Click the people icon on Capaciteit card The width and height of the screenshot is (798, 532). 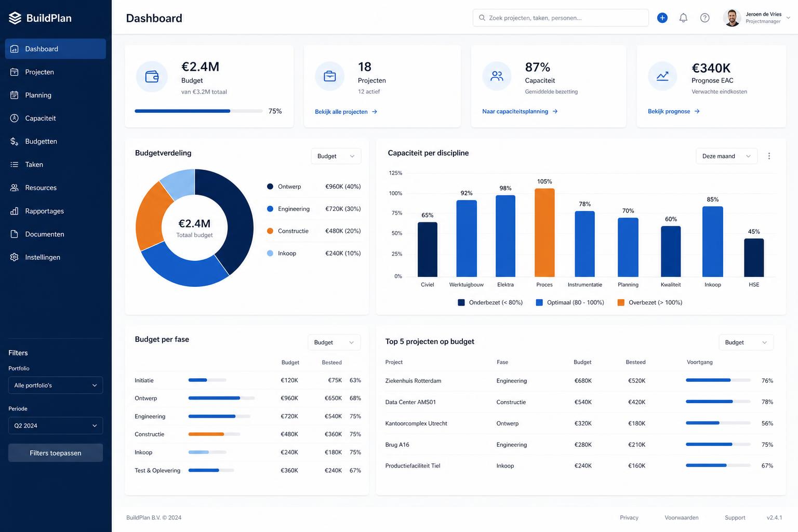(x=497, y=76)
